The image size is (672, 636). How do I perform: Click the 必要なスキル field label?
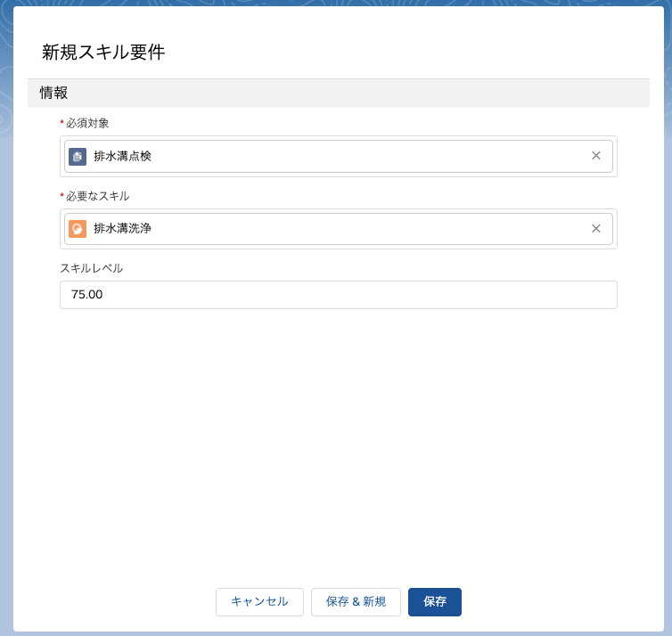pos(98,196)
